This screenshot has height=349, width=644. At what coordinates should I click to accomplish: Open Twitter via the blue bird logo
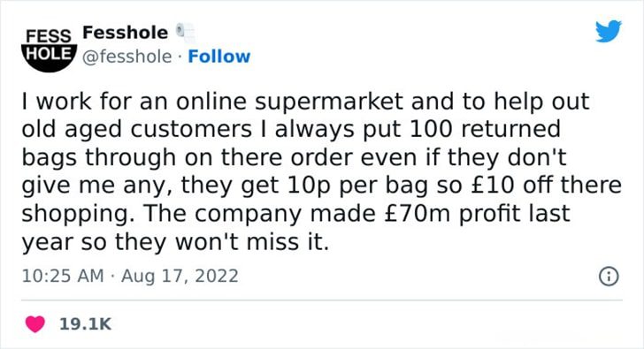pyautogui.click(x=609, y=31)
